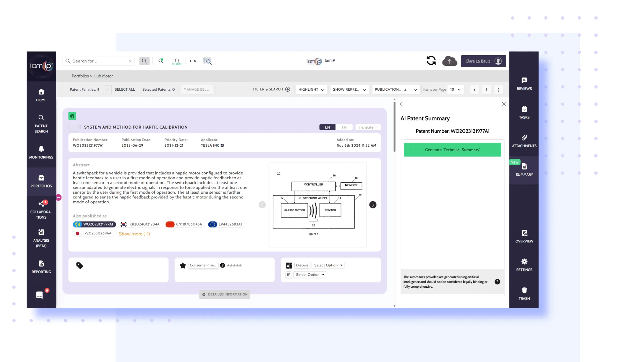
Task: Click the cloud upload icon
Action: click(x=449, y=61)
